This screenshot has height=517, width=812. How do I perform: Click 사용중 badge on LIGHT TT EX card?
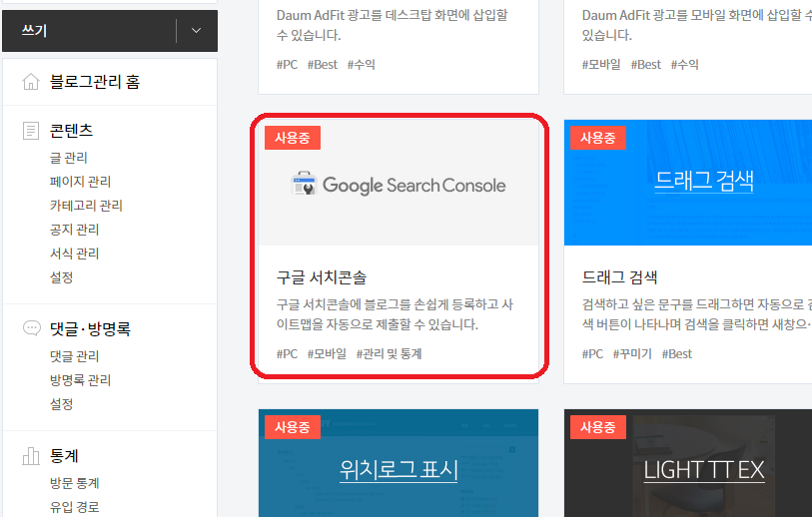pos(598,427)
